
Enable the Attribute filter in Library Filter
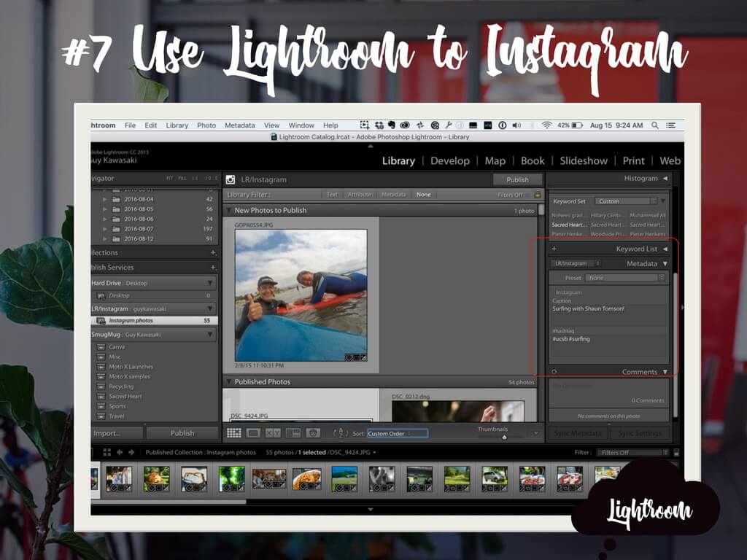click(359, 195)
